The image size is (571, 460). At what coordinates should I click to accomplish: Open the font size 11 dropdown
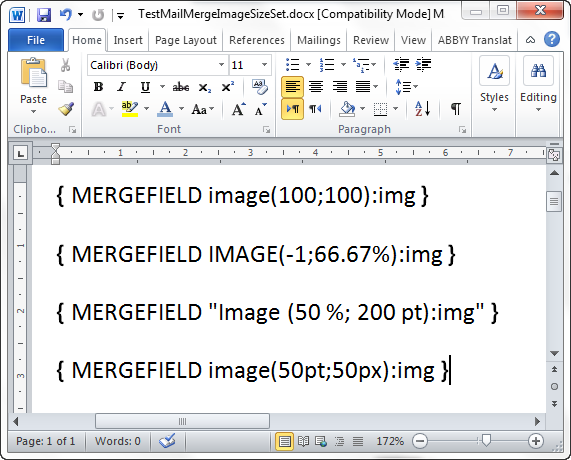pyautogui.click(x=264, y=65)
